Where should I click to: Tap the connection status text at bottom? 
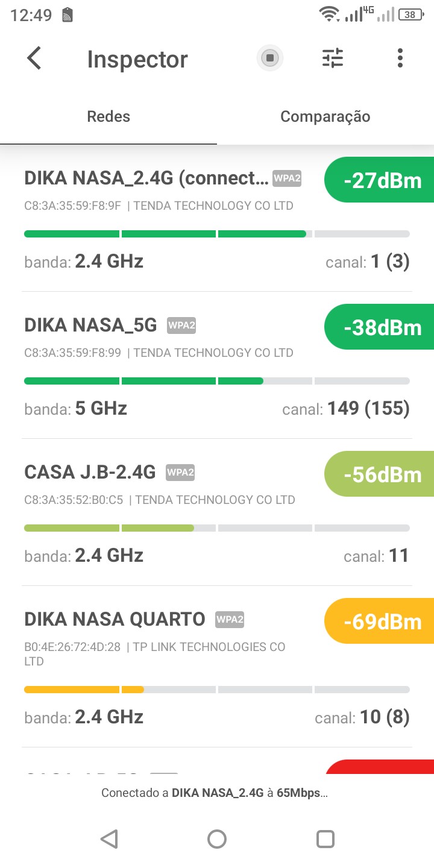tap(215, 793)
